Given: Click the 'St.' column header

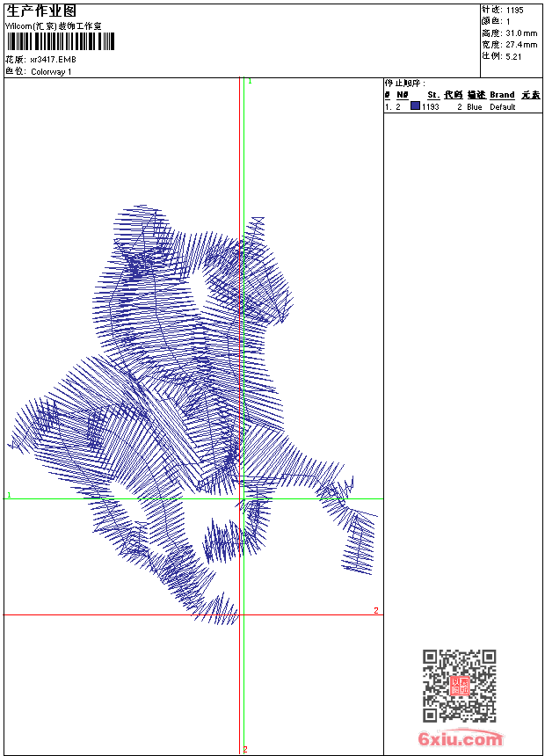Looking at the screenshot, I should pos(433,95).
